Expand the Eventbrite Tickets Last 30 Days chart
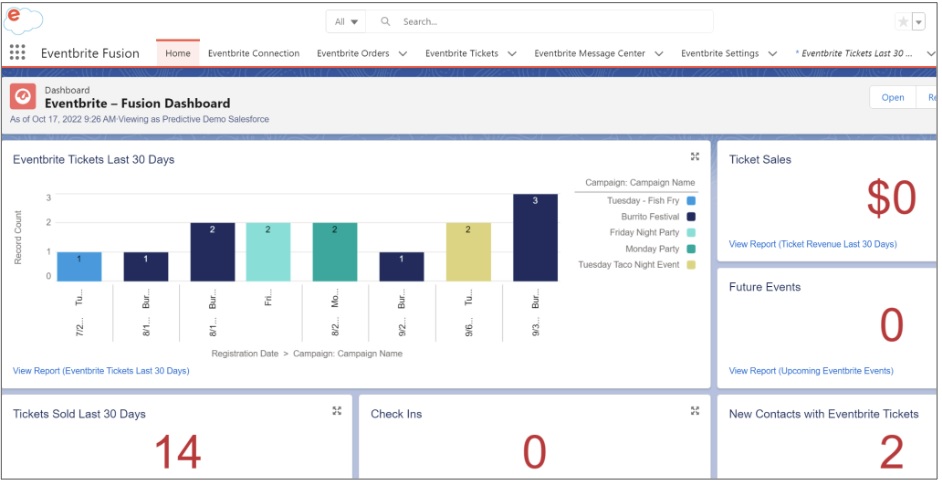This screenshot has height=486, width=942. pos(695,157)
